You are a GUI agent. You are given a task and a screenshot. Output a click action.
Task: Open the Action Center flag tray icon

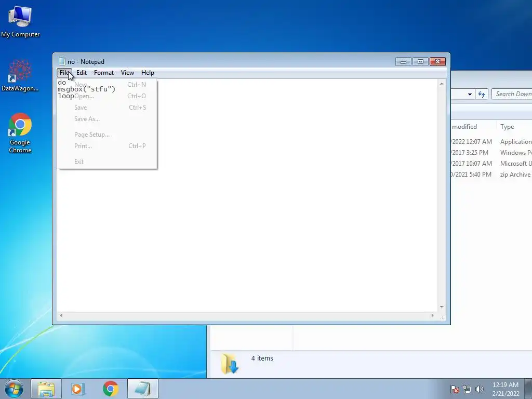(x=455, y=389)
